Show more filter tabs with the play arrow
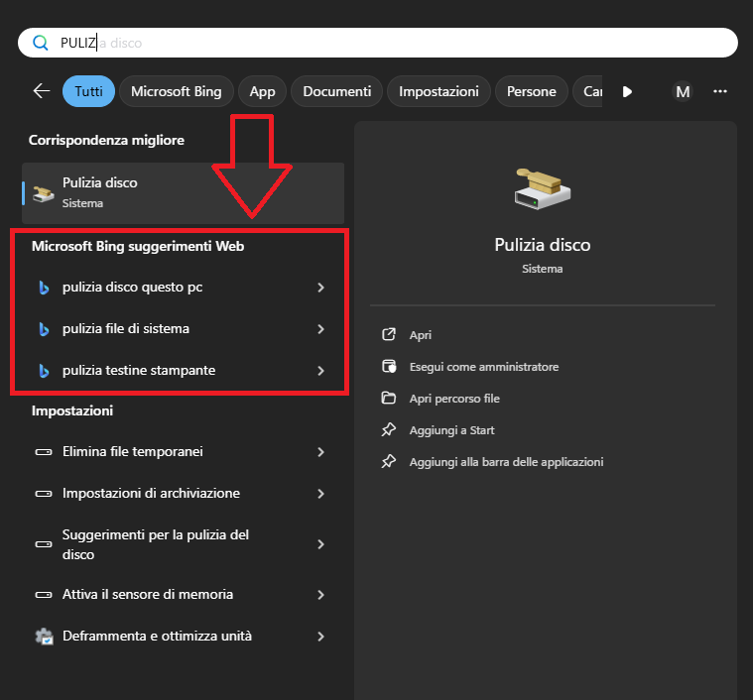Viewport: 753px width, 700px height. [627, 91]
